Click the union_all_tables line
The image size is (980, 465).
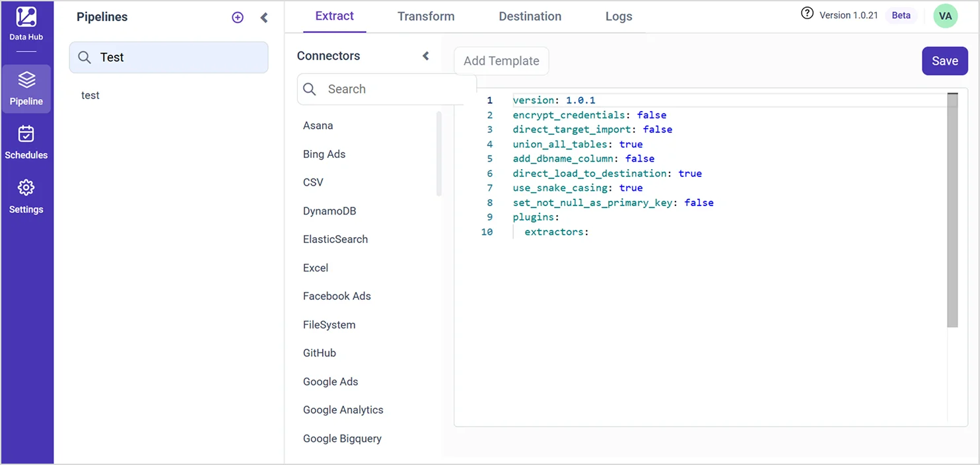point(578,144)
